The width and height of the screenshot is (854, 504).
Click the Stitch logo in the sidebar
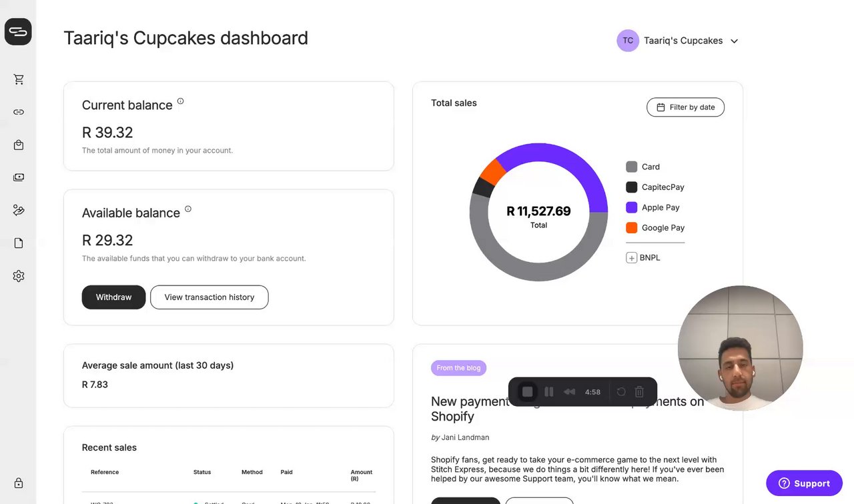pyautogui.click(x=18, y=31)
